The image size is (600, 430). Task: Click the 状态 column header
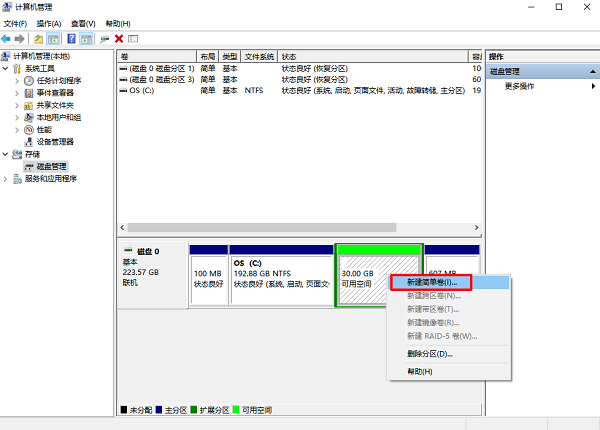pos(373,57)
